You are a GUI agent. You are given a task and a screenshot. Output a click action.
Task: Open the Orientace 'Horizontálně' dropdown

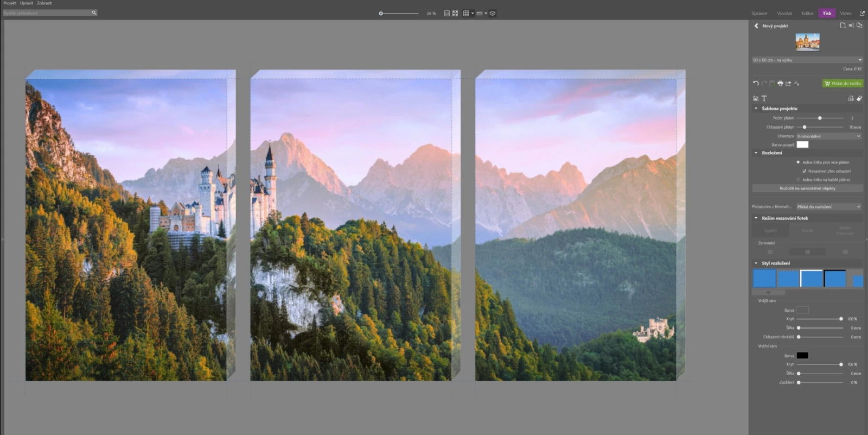(829, 136)
